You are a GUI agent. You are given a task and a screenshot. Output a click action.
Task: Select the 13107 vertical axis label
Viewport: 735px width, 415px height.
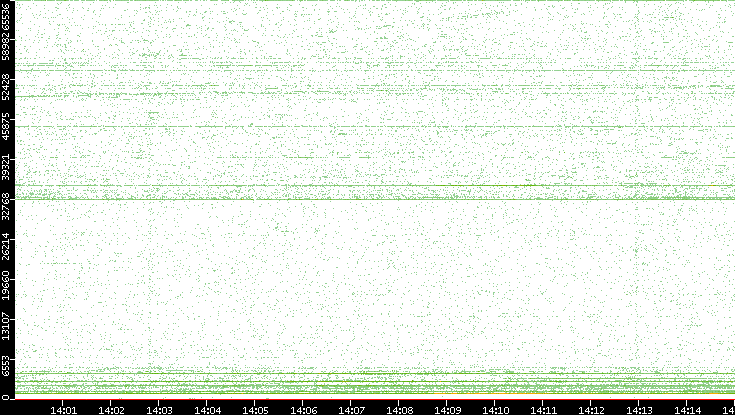6,326
